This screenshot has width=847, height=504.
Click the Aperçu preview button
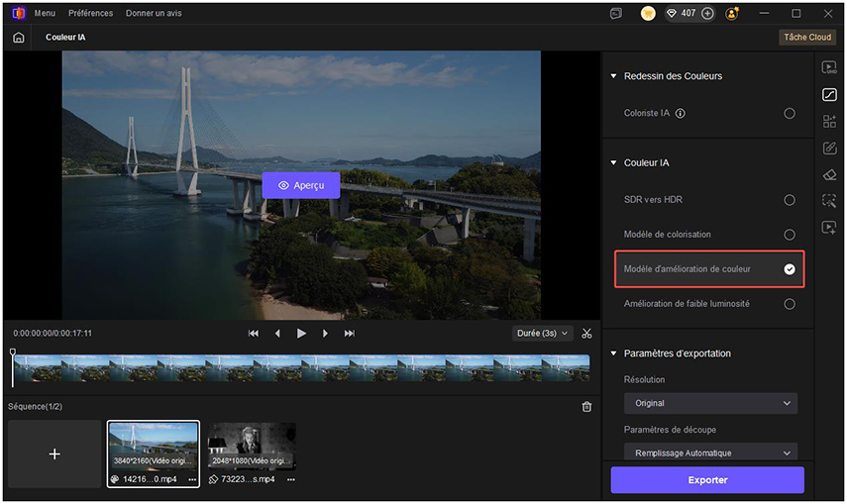click(x=301, y=185)
